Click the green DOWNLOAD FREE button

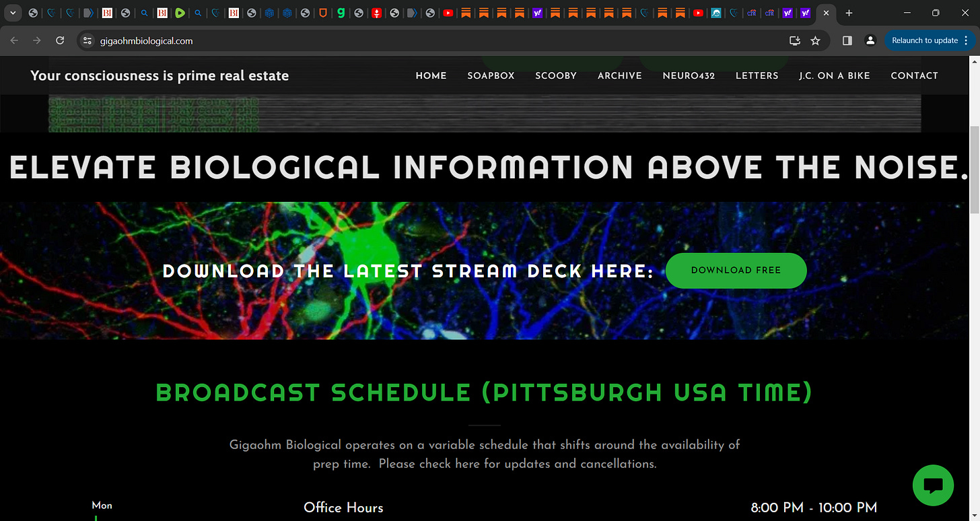[x=736, y=271]
